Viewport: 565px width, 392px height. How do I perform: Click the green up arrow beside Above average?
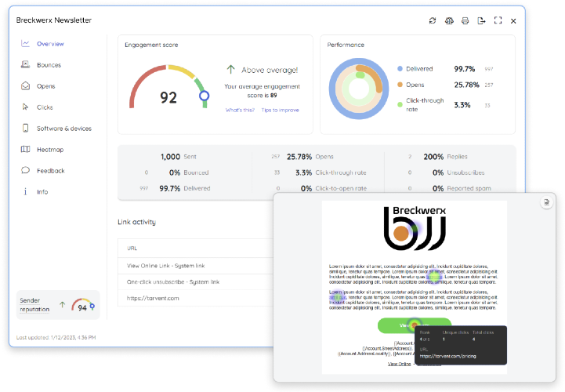pyautogui.click(x=230, y=69)
